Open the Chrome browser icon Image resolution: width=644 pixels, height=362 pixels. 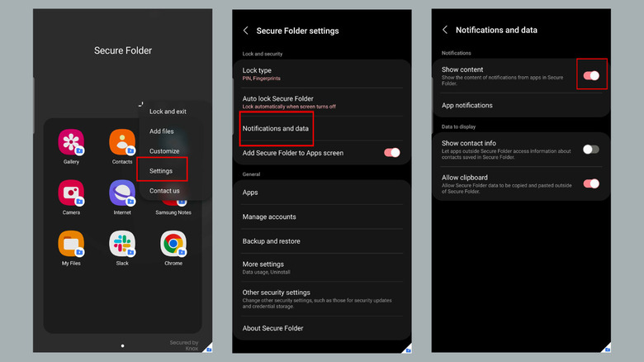173,244
